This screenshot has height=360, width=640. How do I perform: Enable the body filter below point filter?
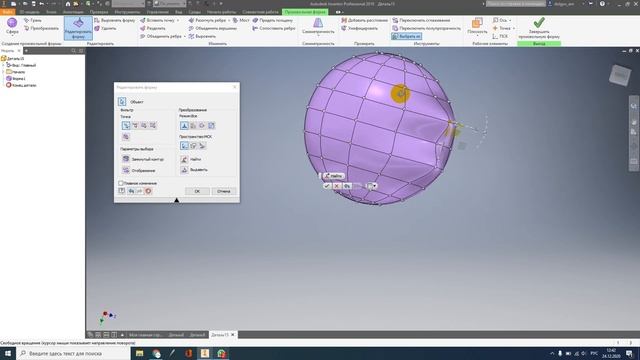coord(126,137)
